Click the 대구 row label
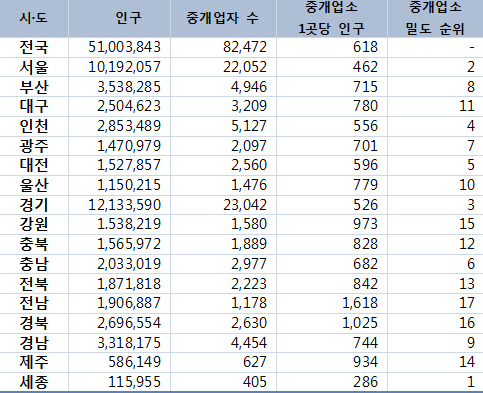 [x=34, y=106]
